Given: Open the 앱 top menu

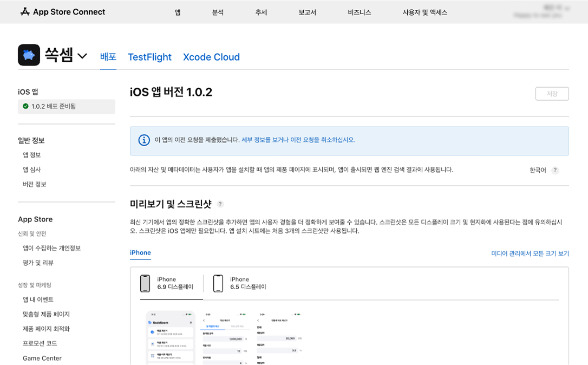Looking at the screenshot, I should click(178, 12).
